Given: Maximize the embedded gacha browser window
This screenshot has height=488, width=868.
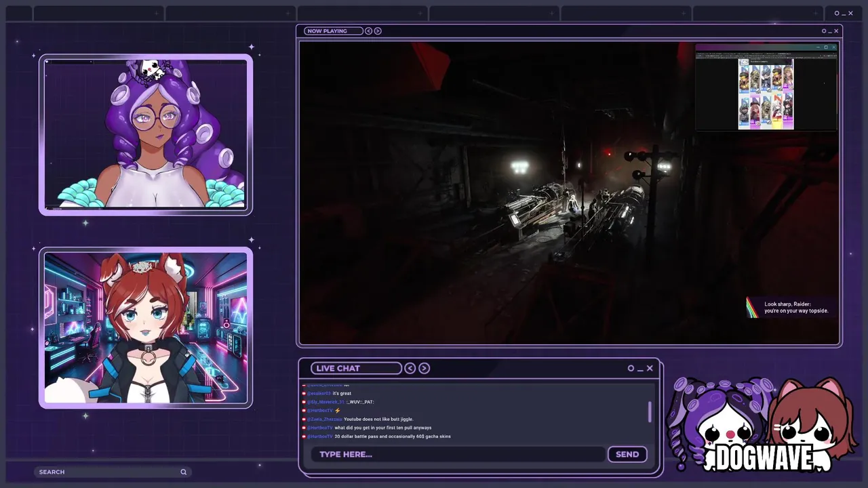Looking at the screenshot, I should point(826,47).
